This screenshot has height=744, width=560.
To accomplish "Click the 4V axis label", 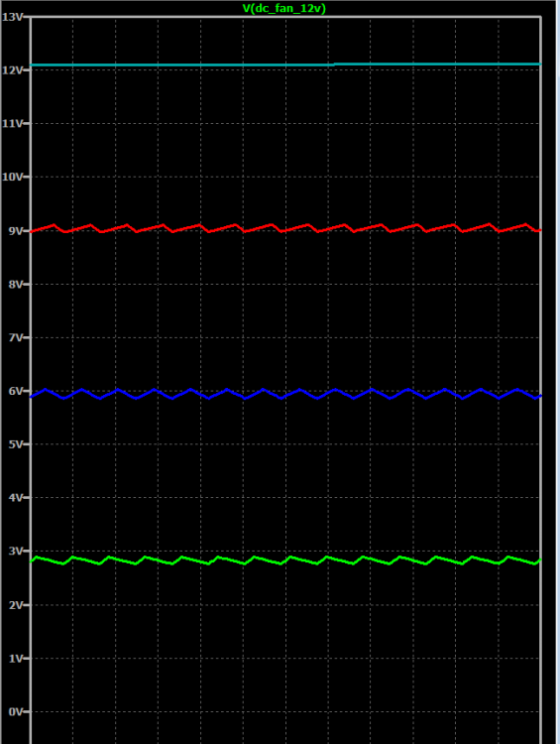I will pyautogui.click(x=15, y=498).
